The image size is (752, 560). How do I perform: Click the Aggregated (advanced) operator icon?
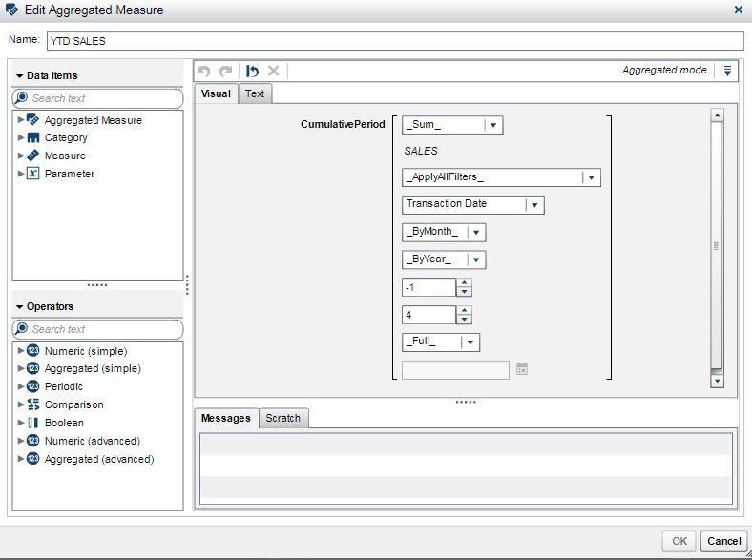33,458
